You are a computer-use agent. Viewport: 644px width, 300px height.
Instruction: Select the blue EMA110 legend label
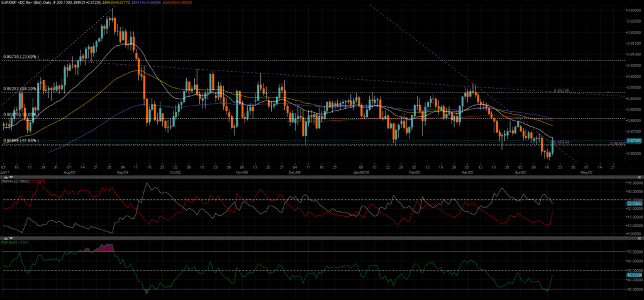click(x=147, y=3)
